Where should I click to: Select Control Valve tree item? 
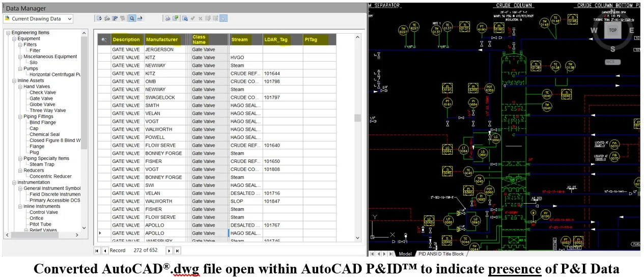coord(44,212)
